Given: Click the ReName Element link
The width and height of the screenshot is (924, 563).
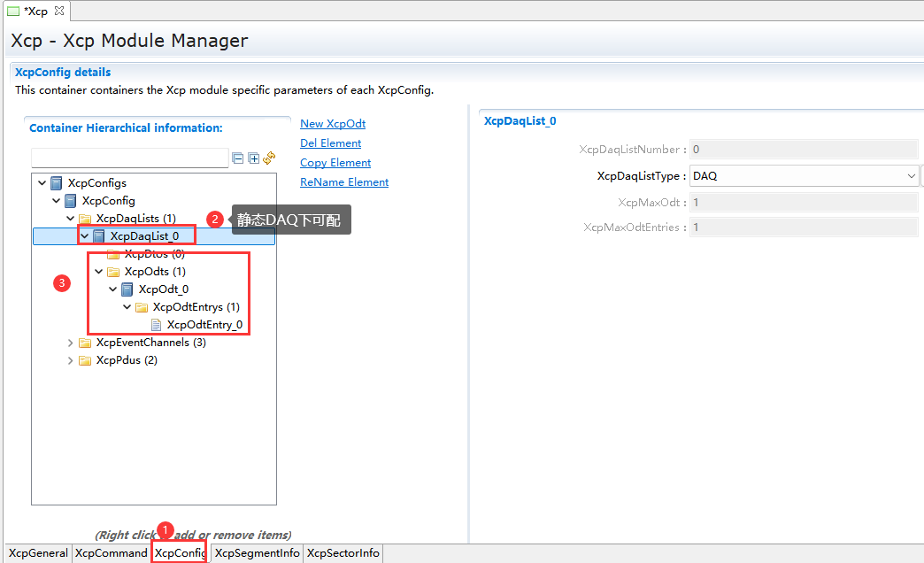Looking at the screenshot, I should pos(344,182).
